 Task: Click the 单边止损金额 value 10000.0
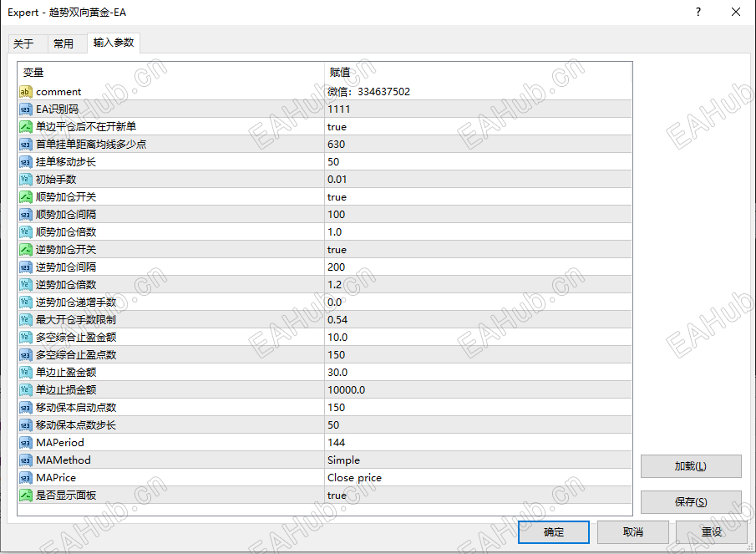point(346,390)
